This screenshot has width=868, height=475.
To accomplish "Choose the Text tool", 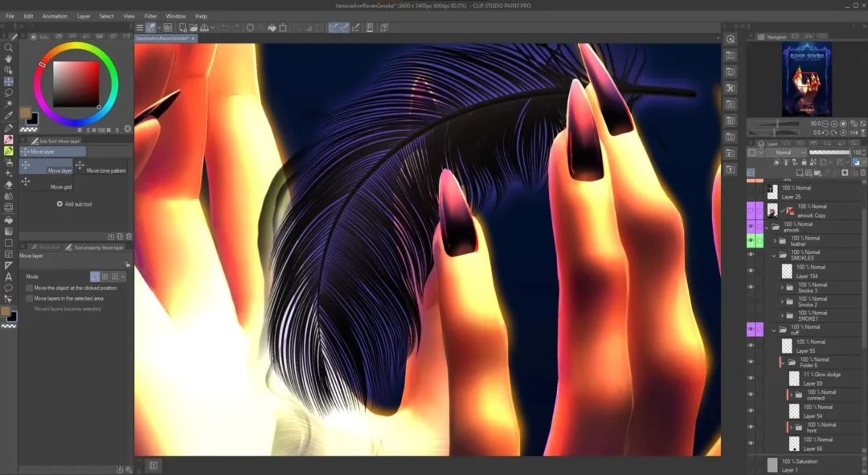I will (x=9, y=276).
